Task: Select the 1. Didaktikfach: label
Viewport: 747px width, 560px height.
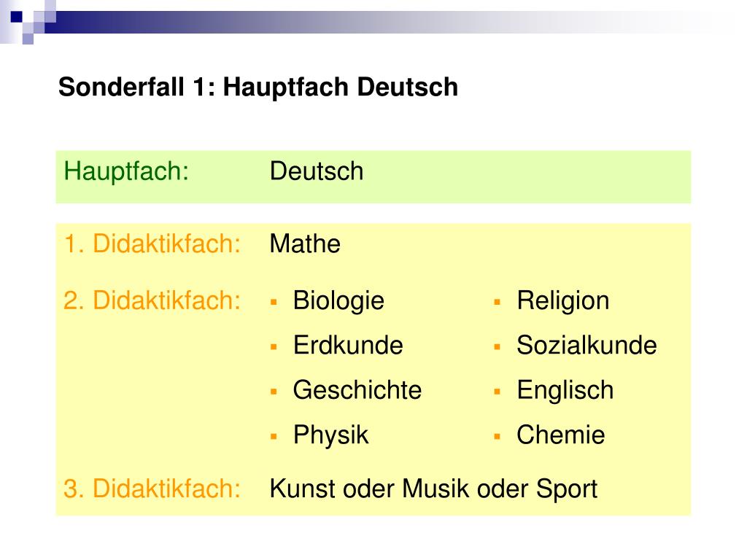Action: pos(152,244)
